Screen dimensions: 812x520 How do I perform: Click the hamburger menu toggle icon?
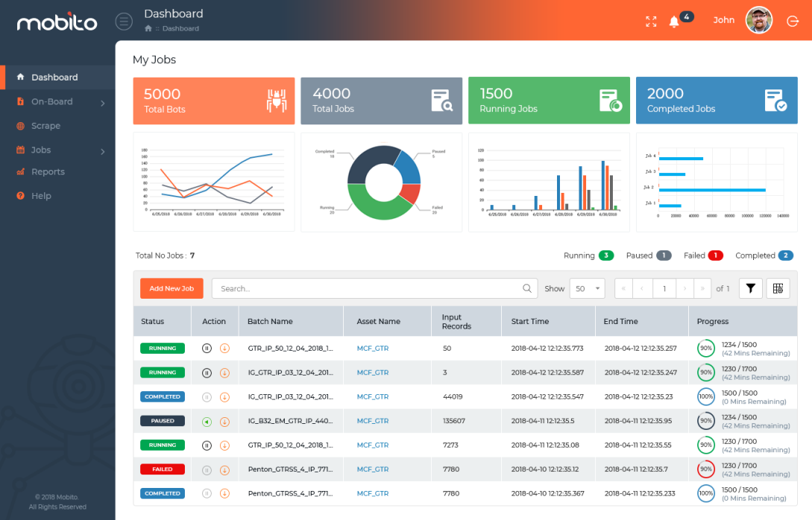[x=124, y=21]
